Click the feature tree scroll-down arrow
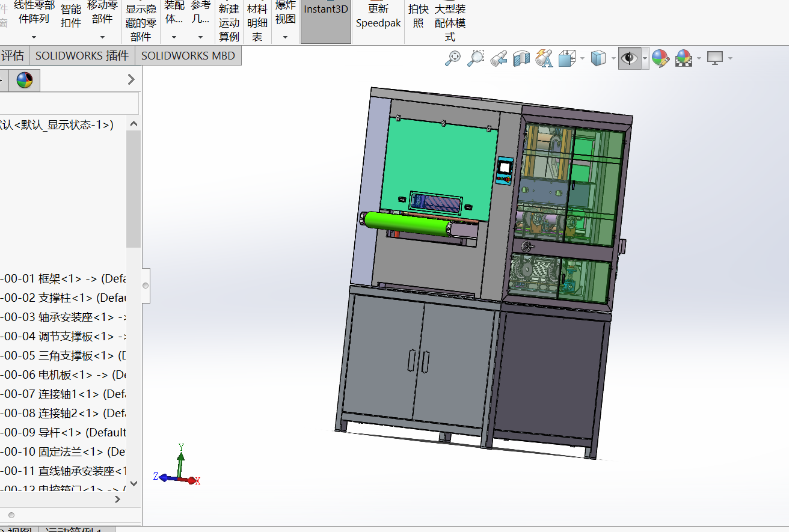 point(134,483)
